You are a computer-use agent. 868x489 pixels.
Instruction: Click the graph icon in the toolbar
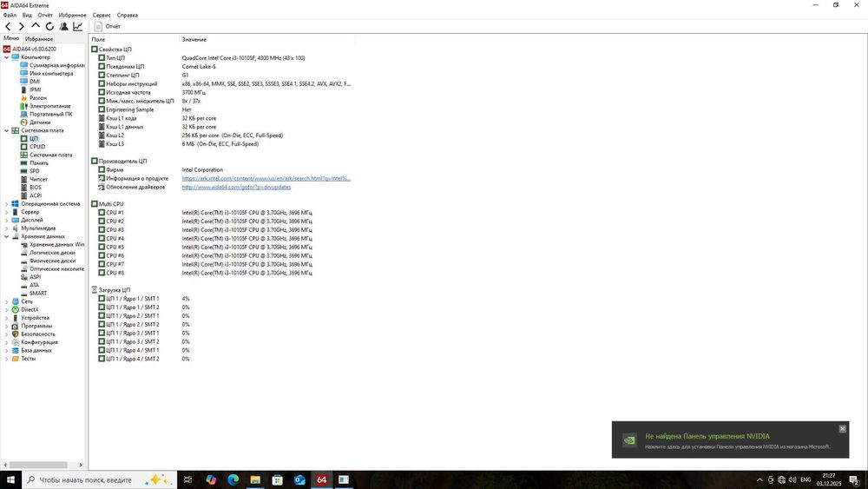tap(78, 26)
